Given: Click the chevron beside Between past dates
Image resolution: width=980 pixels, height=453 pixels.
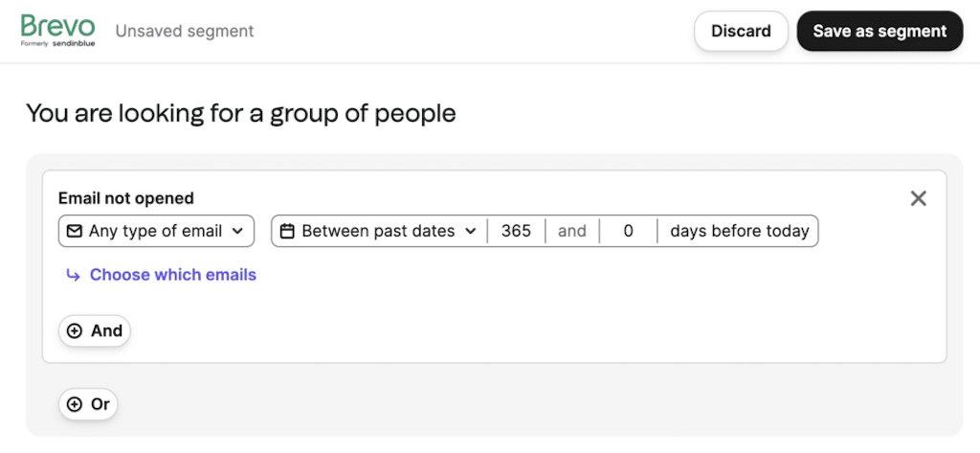Looking at the screenshot, I should [x=470, y=231].
